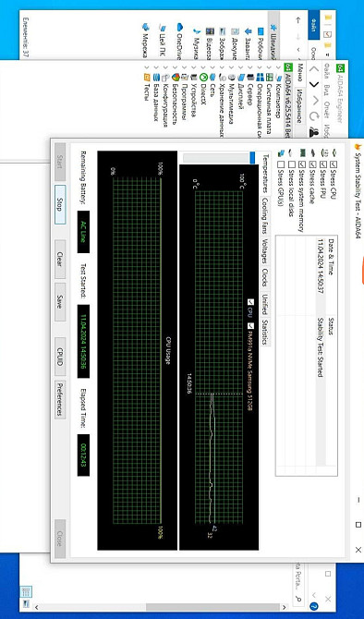Select the Тесты folder icon

147,77
